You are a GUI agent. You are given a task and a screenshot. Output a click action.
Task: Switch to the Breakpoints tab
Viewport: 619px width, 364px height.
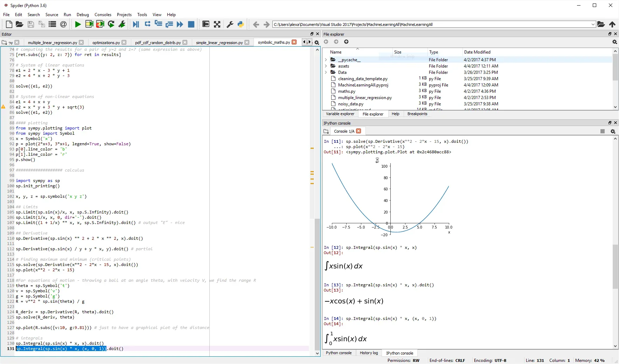pyautogui.click(x=417, y=114)
